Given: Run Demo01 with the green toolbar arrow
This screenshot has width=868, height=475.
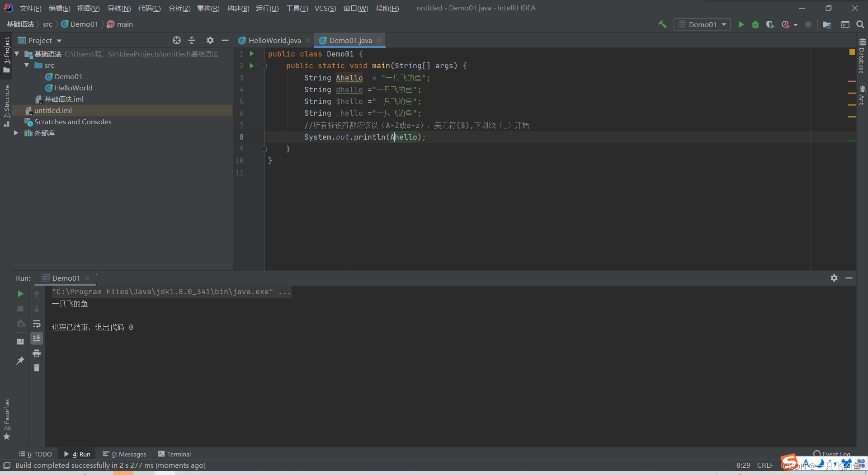Looking at the screenshot, I should [x=741, y=24].
